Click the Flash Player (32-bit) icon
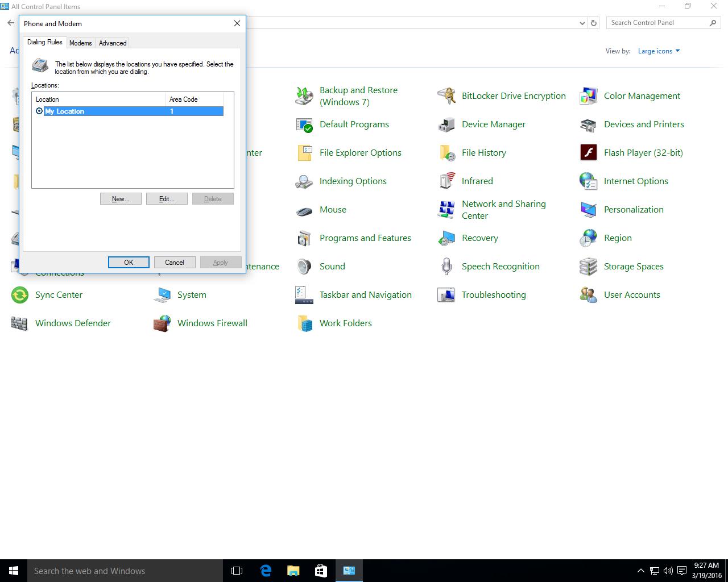The height and width of the screenshot is (582, 728). pyautogui.click(x=589, y=153)
